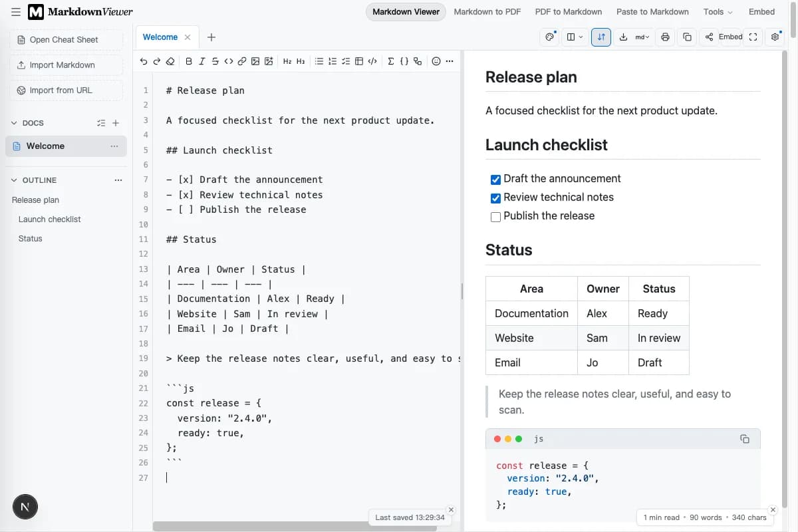Screen dimensions: 798x532
Task: Open the Embed page in top navigation
Action: point(761,12)
